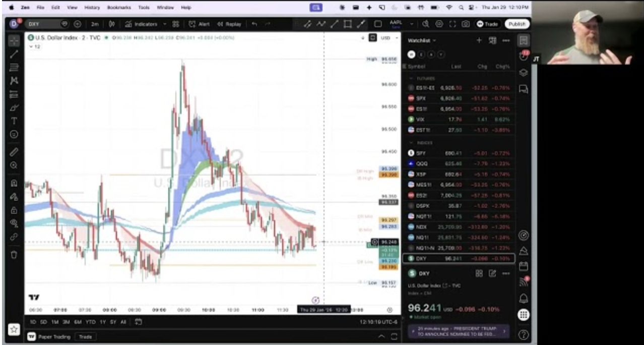This screenshot has width=644, height=345.
Task: Select the Ruler measure tool
Action: pyautogui.click(x=14, y=152)
